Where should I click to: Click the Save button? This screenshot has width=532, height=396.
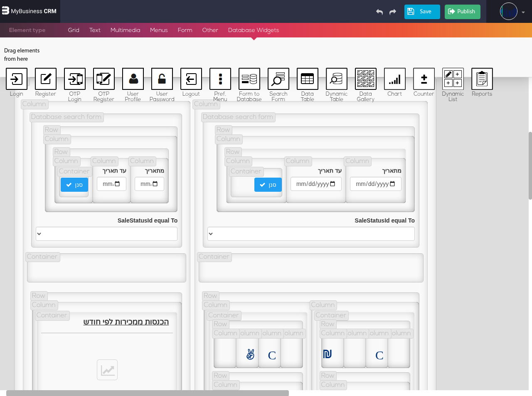pos(422,12)
